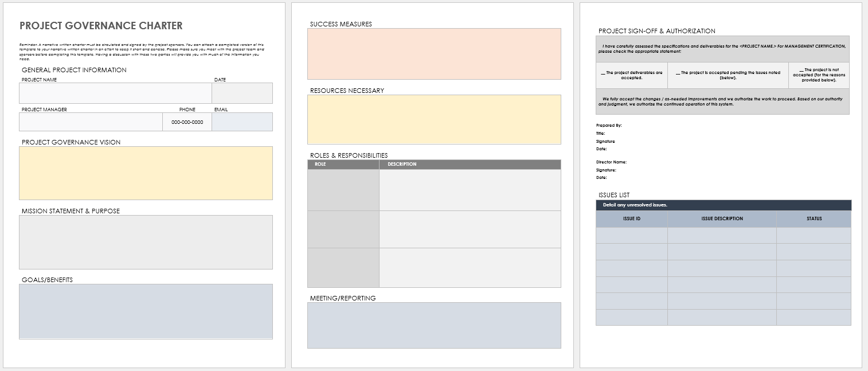Check "The project is not accepted" statement
Viewport: 868px width, 371px height.
(x=819, y=75)
